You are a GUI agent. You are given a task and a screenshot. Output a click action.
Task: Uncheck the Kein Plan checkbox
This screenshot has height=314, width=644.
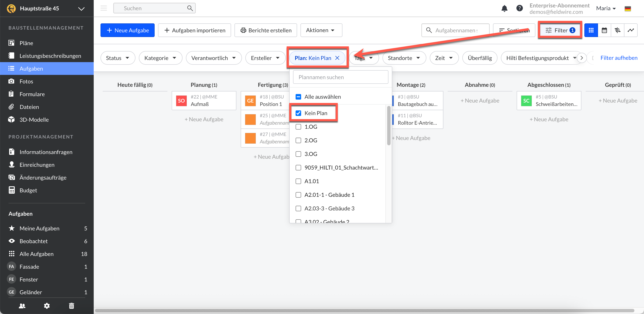298,113
